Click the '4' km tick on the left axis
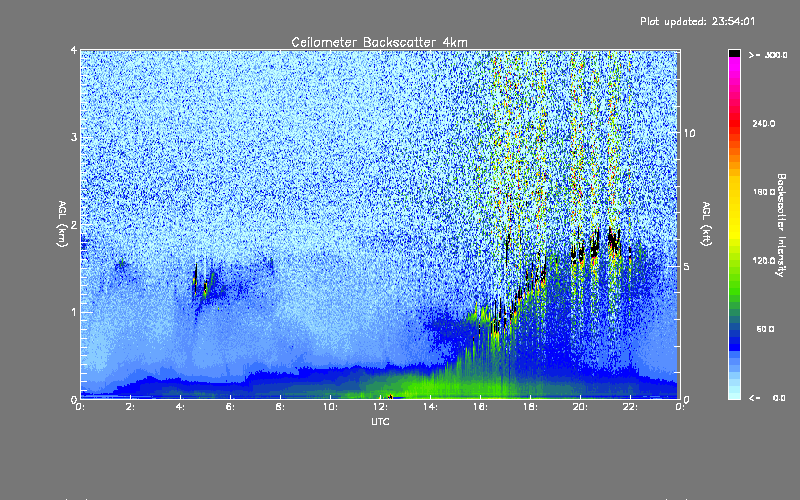Image resolution: width=800 pixels, height=500 pixels. click(x=74, y=50)
